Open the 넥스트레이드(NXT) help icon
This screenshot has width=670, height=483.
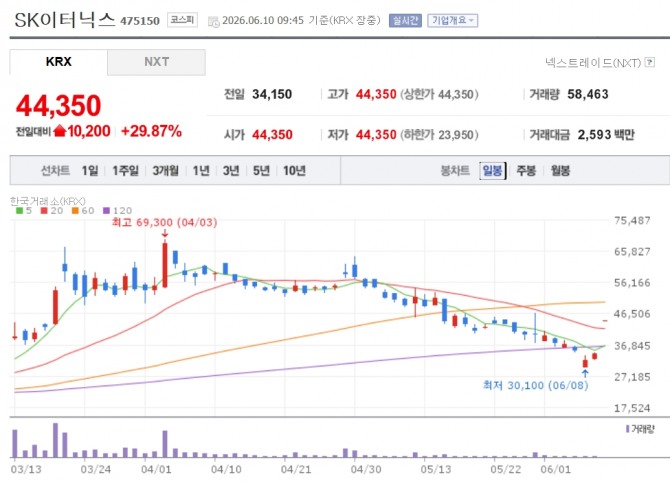[x=650, y=62]
